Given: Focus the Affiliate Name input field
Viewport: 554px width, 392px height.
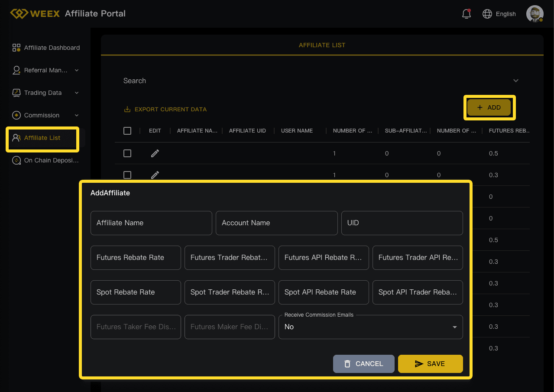Looking at the screenshot, I should pos(151,223).
